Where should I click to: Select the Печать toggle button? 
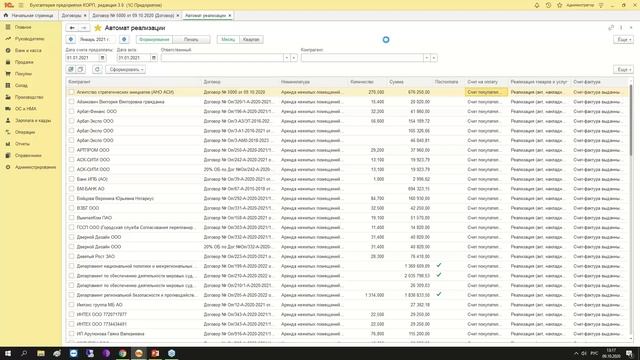tap(191, 40)
